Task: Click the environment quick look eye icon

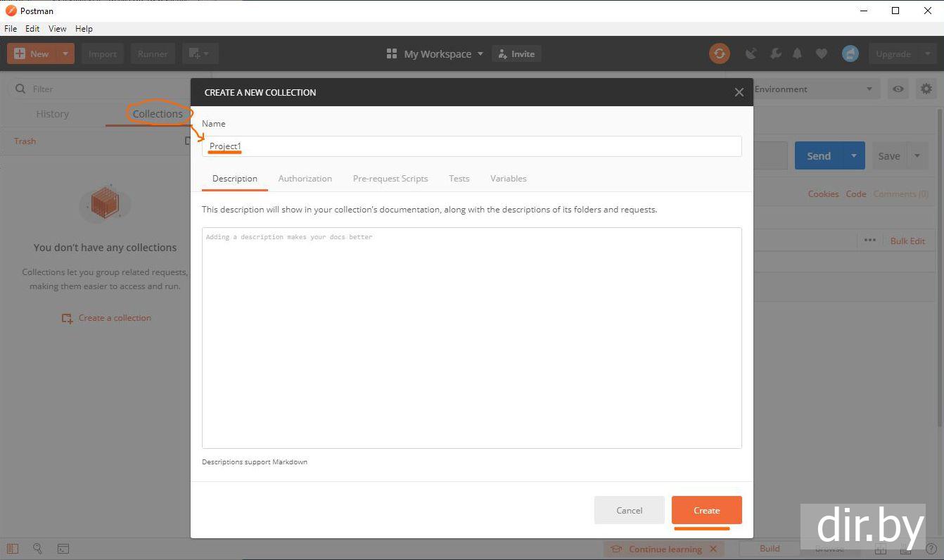Action: coord(898,89)
